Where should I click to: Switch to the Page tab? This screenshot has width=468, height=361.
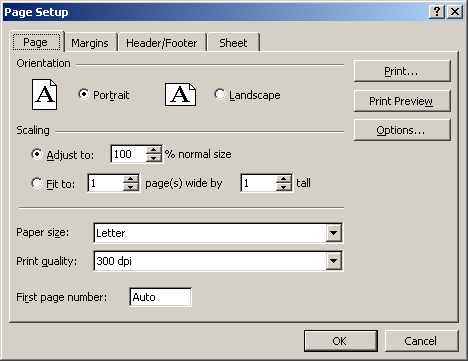(x=37, y=42)
